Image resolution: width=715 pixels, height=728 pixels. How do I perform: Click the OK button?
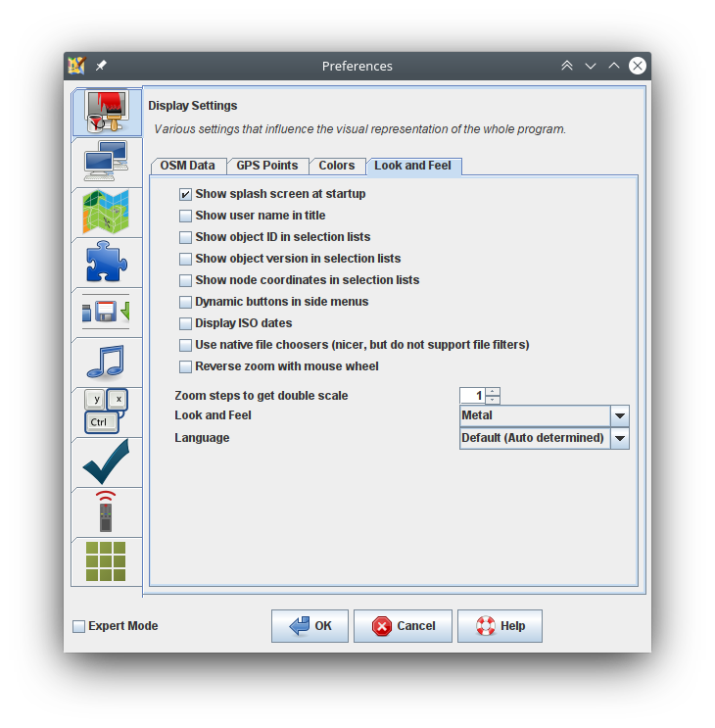tap(310, 626)
